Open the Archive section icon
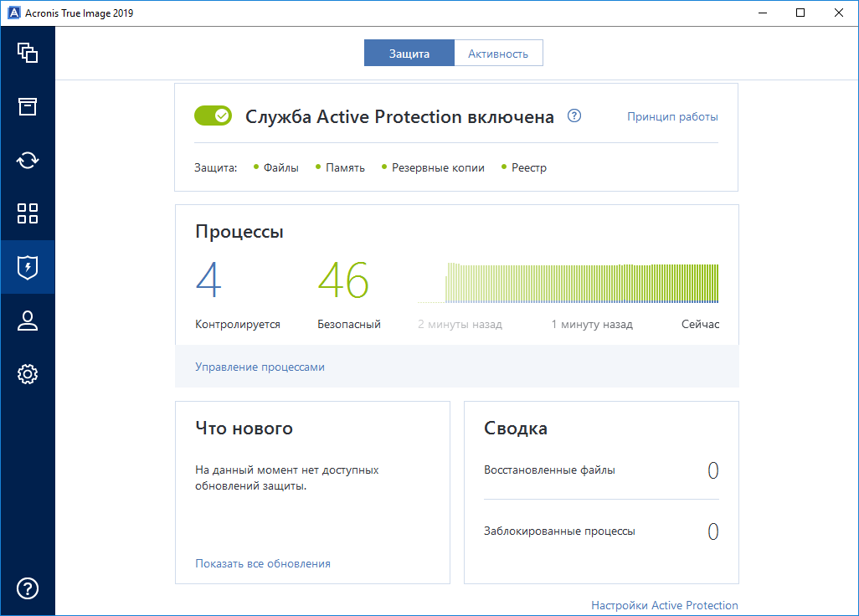Image resolution: width=859 pixels, height=616 pixels. coord(28,106)
